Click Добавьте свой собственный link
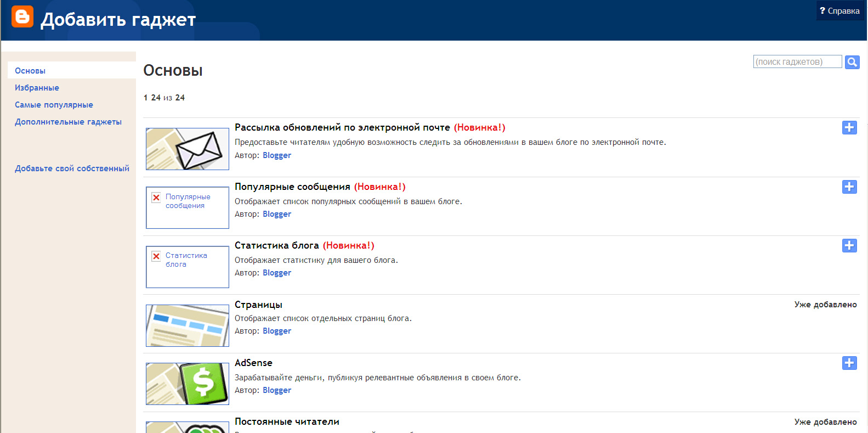 click(x=72, y=168)
